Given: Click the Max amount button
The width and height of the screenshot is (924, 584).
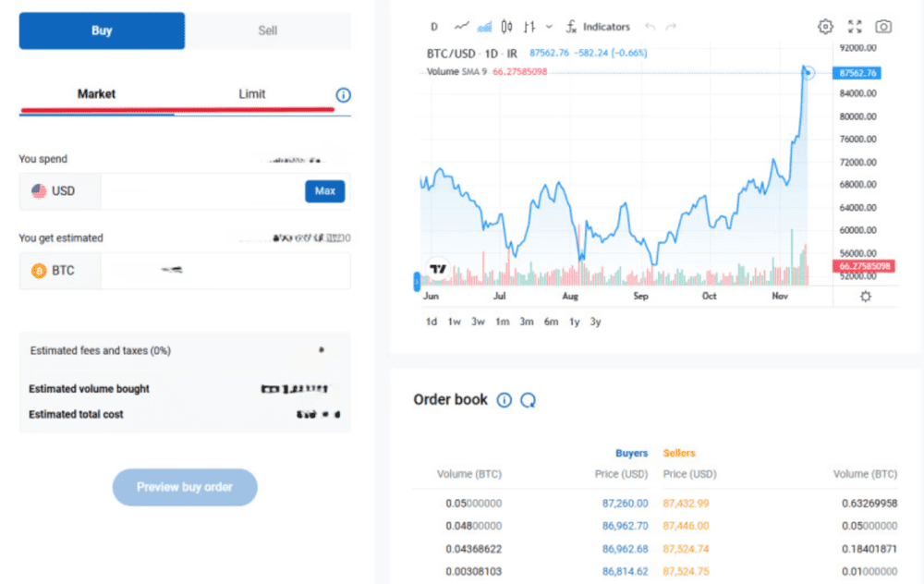Looking at the screenshot, I should pyautogui.click(x=324, y=191).
